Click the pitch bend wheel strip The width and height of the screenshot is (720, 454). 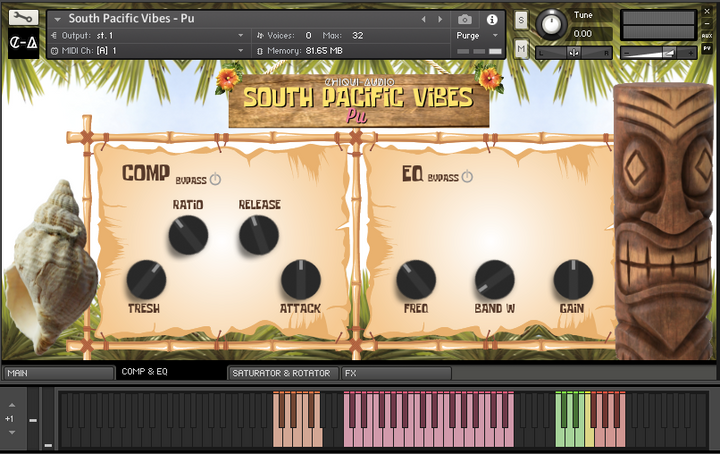(x=34, y=418)
